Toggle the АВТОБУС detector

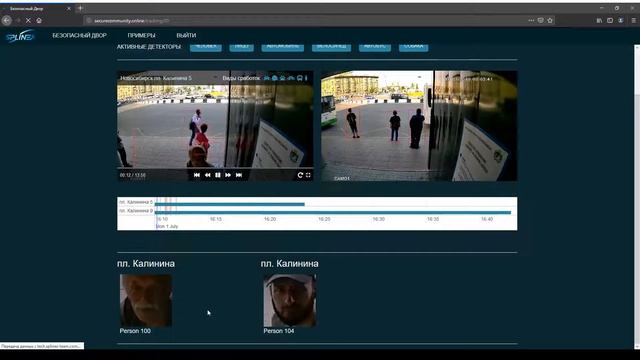pos(375,47)
